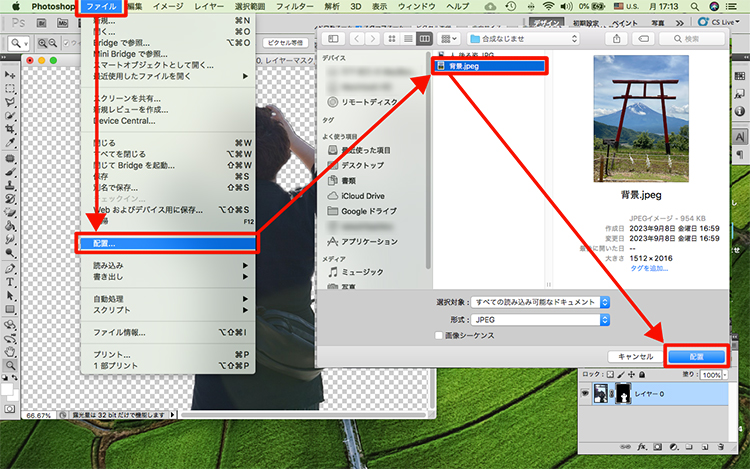The width and height of the screenshot is (750, 469).
Task: Select the 初期設定 workspace button
Action: point(586,23)
